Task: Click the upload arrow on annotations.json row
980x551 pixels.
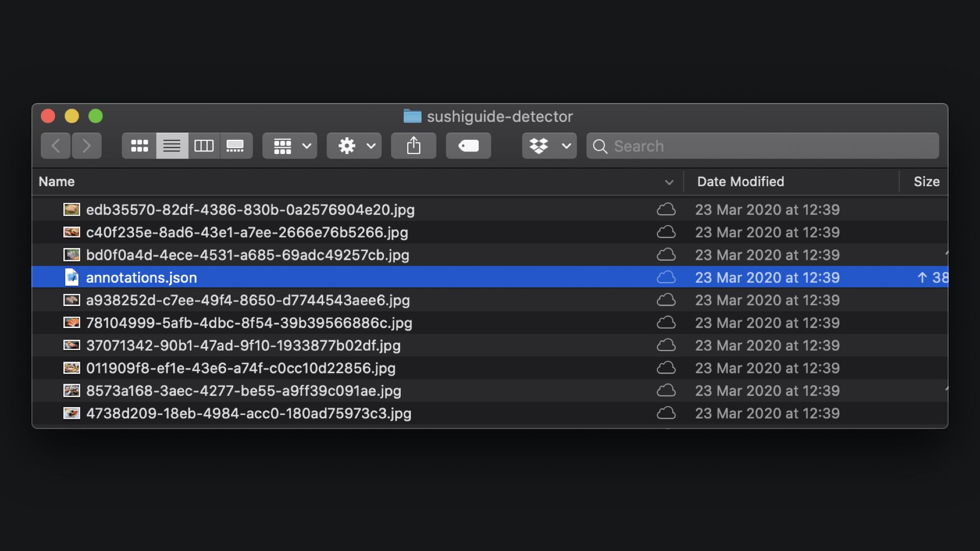Action: (x=922, y=278)
